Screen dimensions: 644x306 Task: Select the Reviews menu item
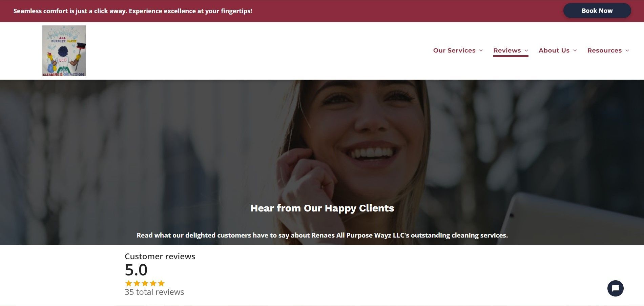507,50
